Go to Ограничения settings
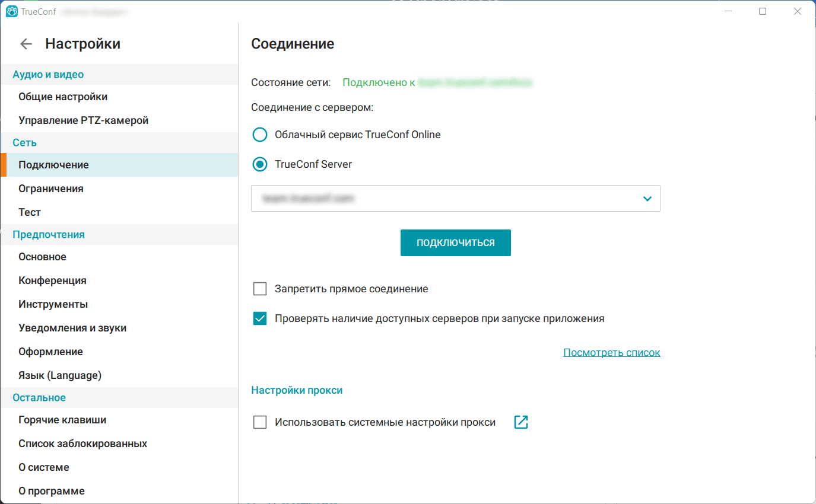The height and width of the screenshot is (504, 816). click(119, 189)
